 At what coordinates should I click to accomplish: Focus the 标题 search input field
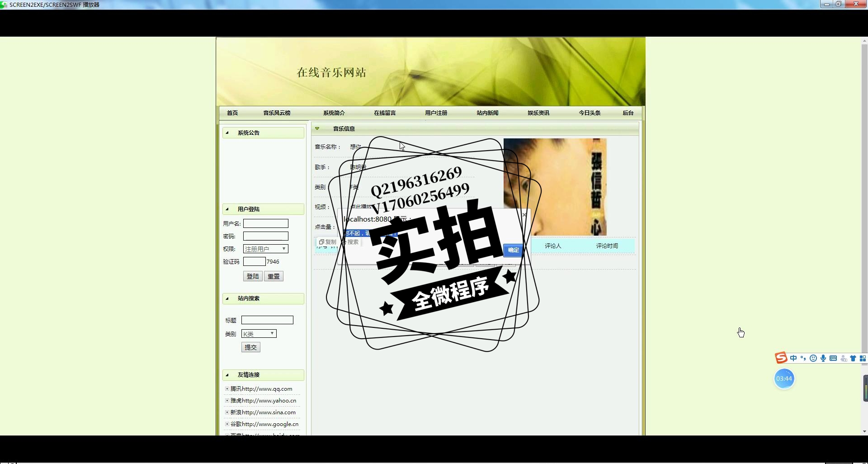(x=267, y=320)
